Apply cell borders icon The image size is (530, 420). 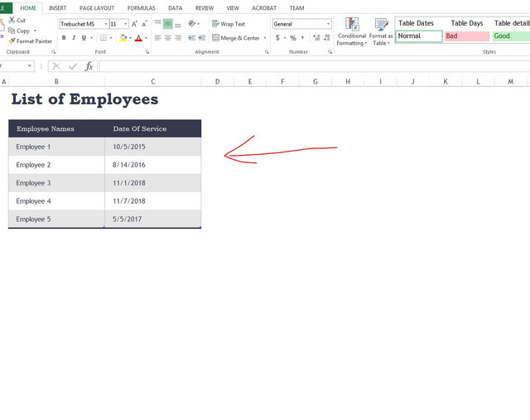coord(104,38)
